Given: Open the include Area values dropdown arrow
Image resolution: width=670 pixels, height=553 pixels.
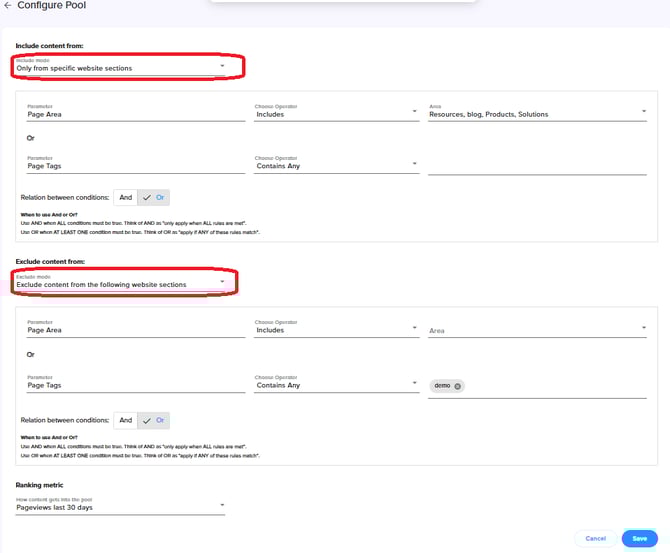Looking at the screenshot, I should pos(643,112).
